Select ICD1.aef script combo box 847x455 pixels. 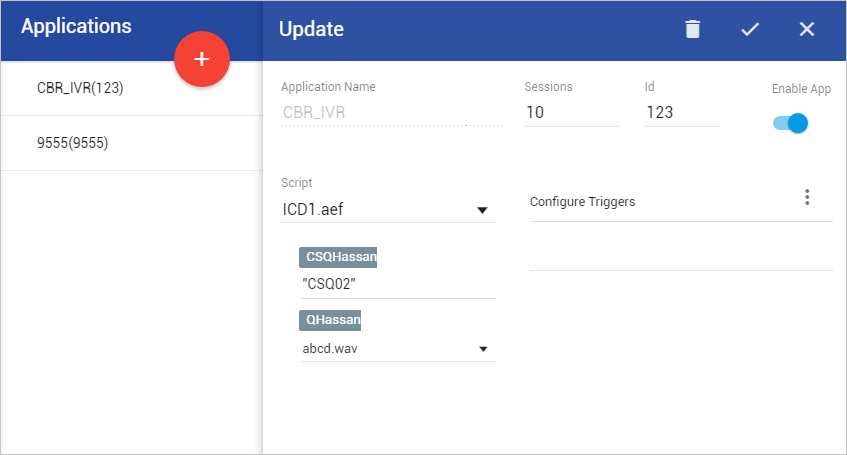(x=388, y=210)
